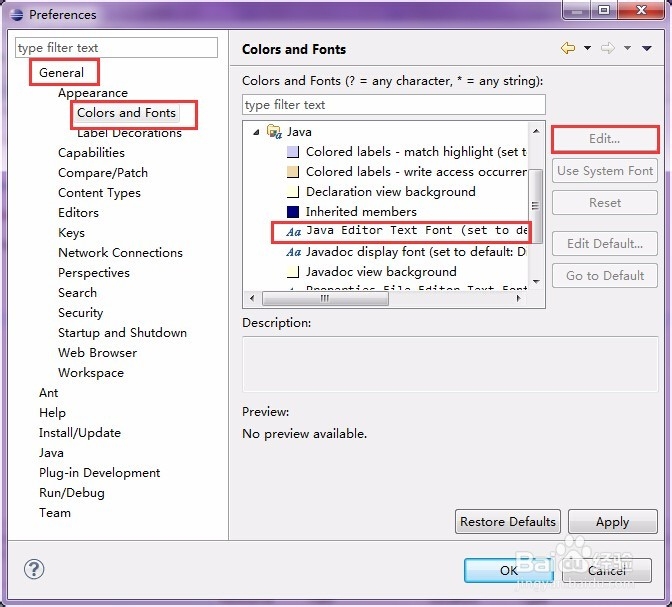This screenshot has height=607, width=672.
Task: Click the Go to Default button
Action: [x=605, y=275]
